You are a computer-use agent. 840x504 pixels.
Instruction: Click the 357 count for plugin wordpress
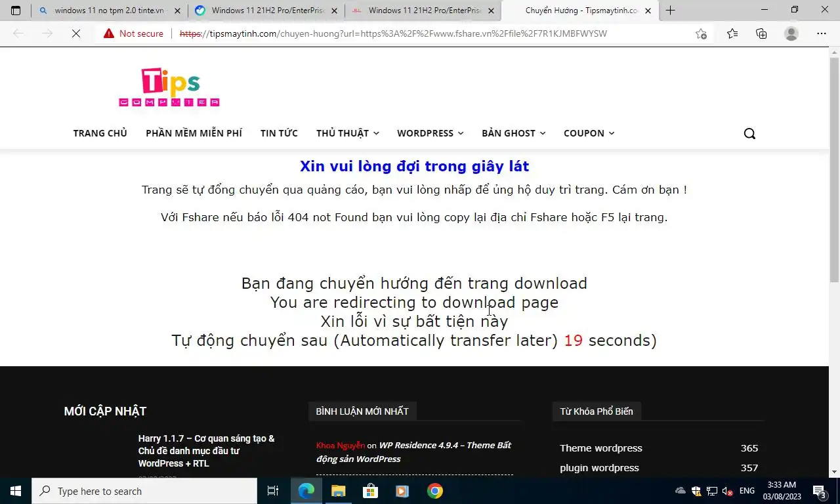pyautogui.click(x=749, y=468)
